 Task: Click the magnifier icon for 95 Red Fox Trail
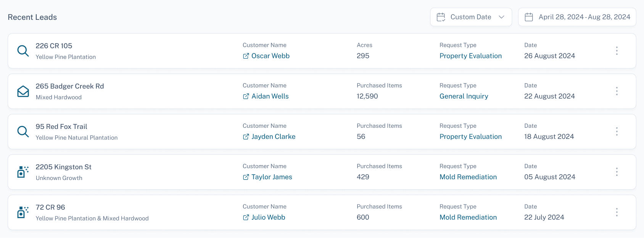coord(23,132)
